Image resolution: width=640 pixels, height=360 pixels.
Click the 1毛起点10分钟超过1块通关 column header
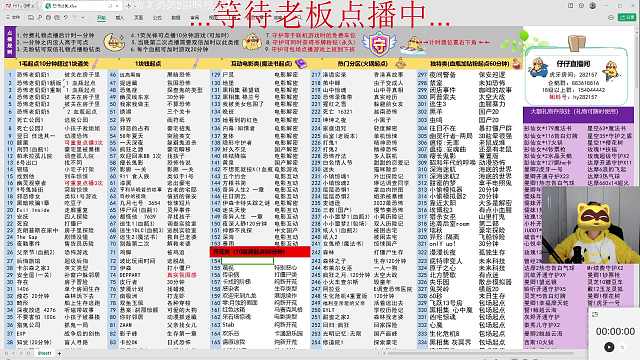[x=53, y=64]
